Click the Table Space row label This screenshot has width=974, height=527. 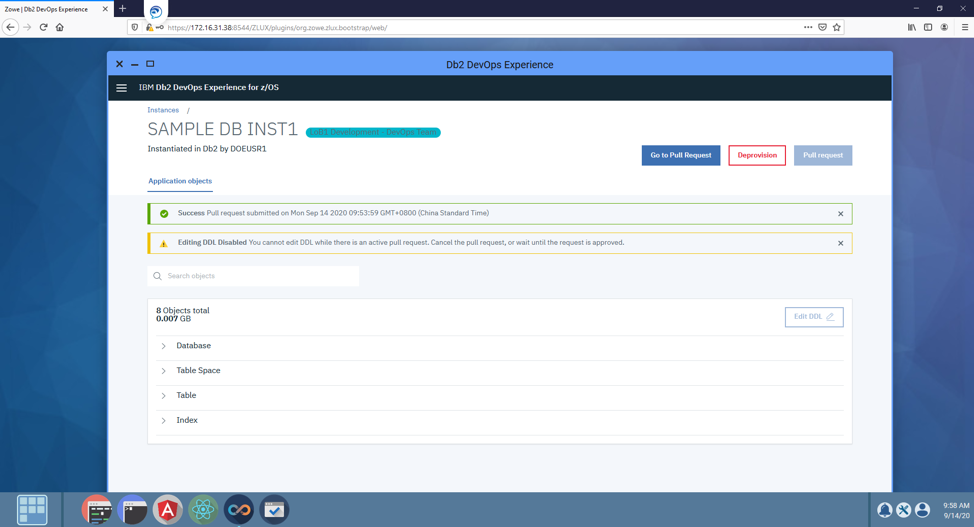[198, 370]
